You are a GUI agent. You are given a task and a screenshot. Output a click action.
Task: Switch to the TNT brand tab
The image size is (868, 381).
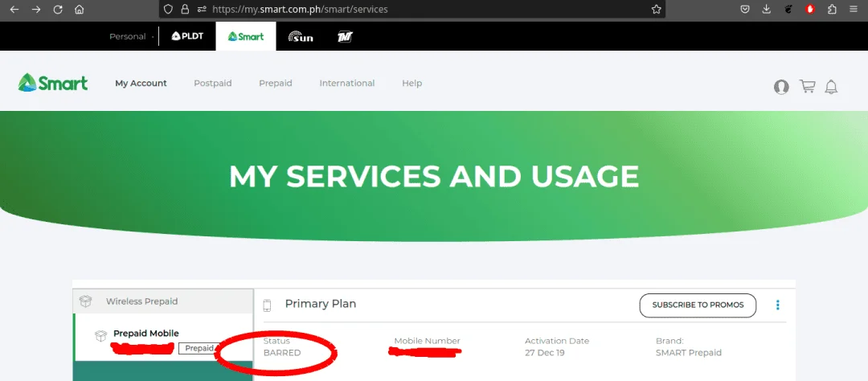tap(346, 37)
